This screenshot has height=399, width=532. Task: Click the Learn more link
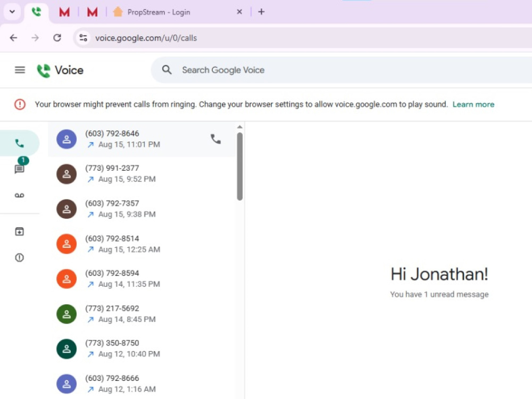coord(473,104)
